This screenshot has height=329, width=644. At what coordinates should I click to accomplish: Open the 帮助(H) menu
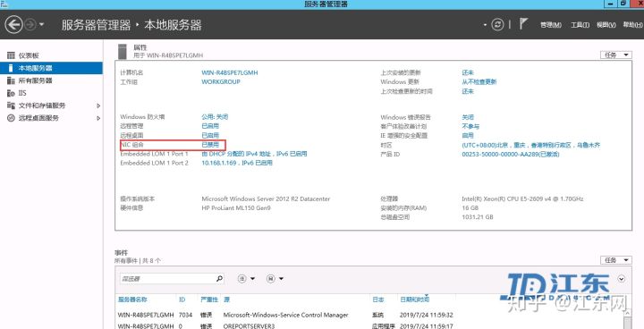(633, 25)
